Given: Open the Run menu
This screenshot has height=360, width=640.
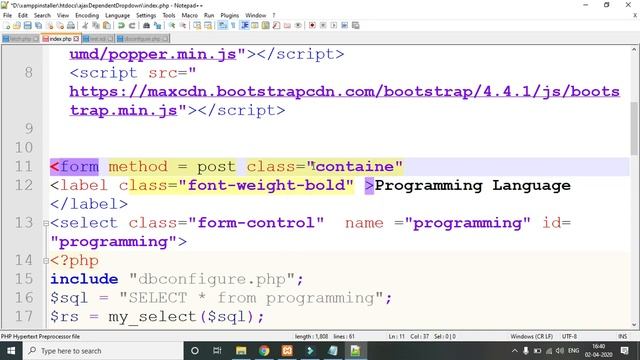Looking at the screenshot, I should coord(209,16).
